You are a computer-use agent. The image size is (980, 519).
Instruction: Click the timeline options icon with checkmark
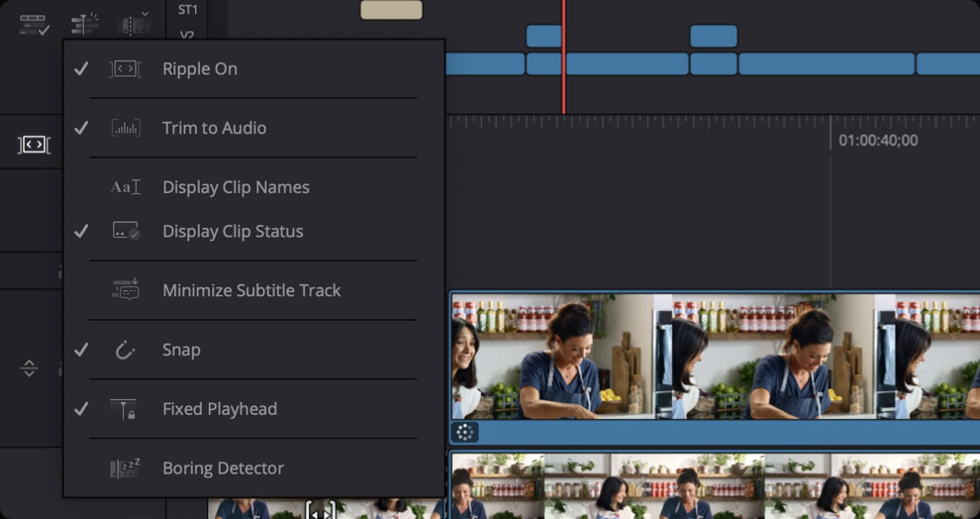click(35, 24)
